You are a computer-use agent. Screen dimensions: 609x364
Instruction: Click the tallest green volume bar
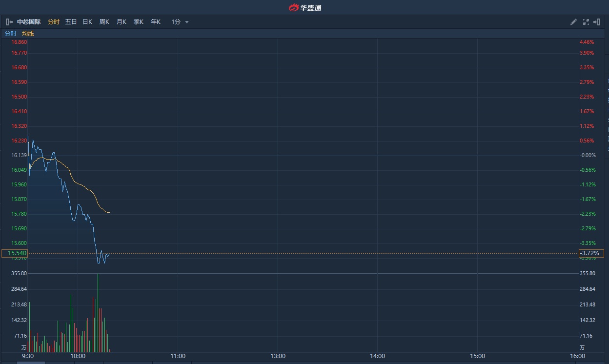click(x=98, y=313)
